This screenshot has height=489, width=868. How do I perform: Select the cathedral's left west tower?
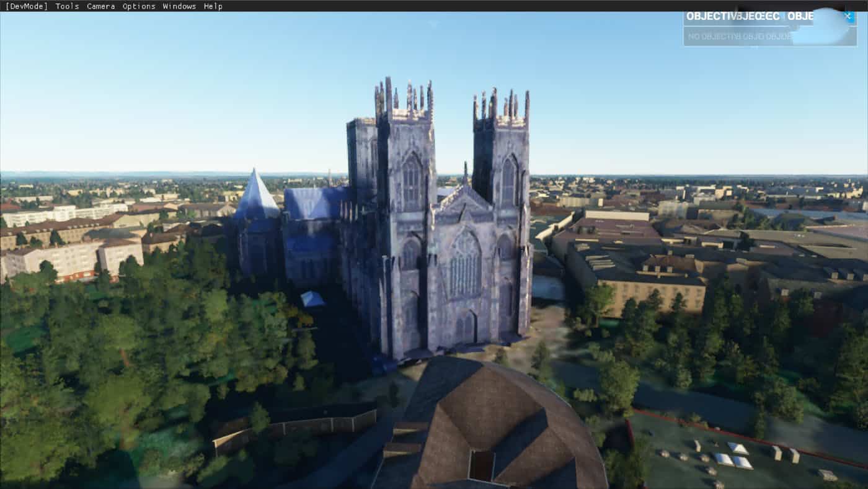(x=406, y=186)
